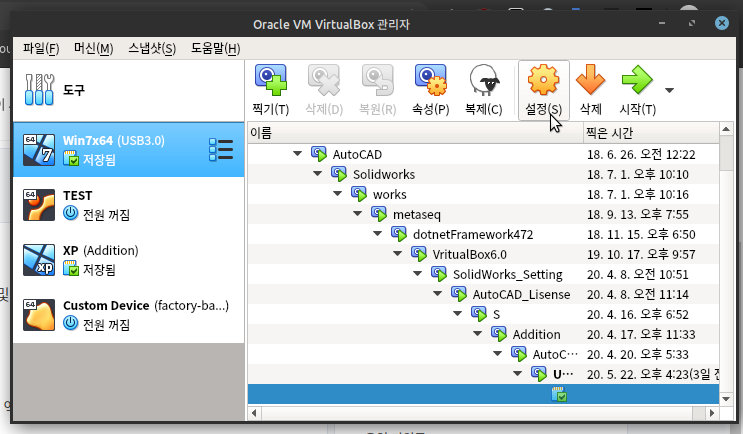Open the Snapshot (스냅샷) menu

(152, 48)
